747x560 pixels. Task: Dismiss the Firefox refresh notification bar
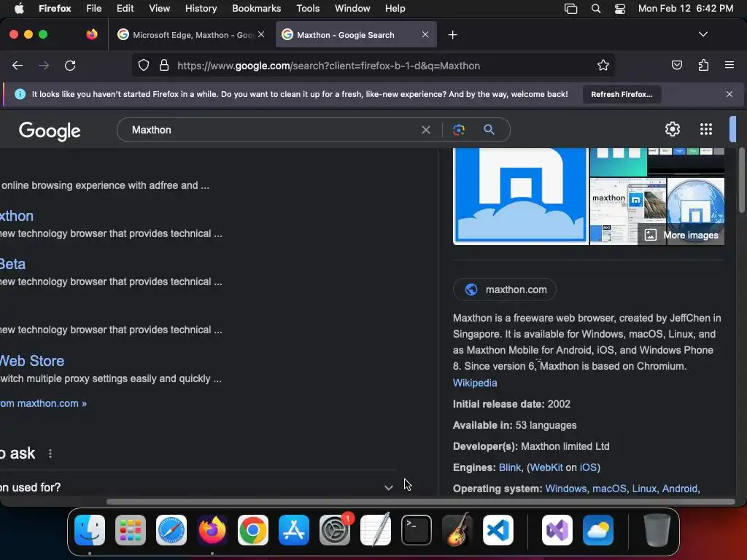click(x=729, y=94)
